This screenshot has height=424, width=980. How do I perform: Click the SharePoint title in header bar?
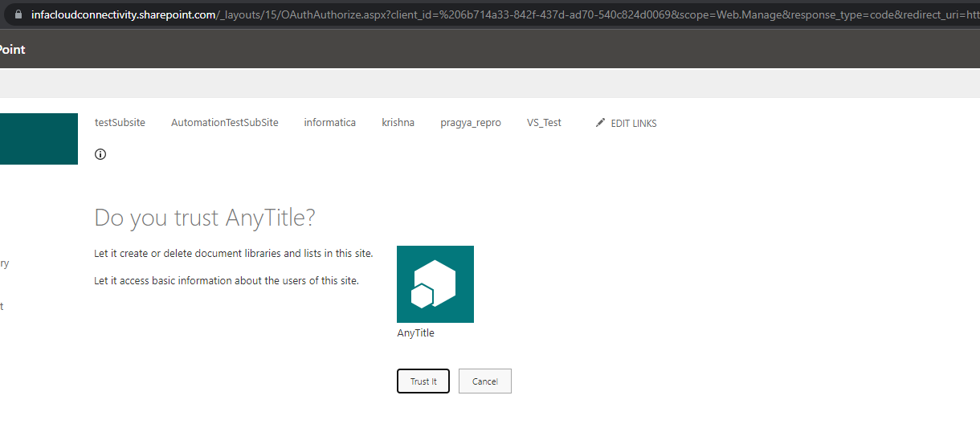(x=13, y=50)
